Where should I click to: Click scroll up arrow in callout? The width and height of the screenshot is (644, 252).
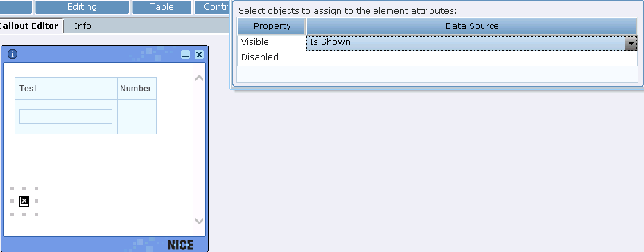199,78
